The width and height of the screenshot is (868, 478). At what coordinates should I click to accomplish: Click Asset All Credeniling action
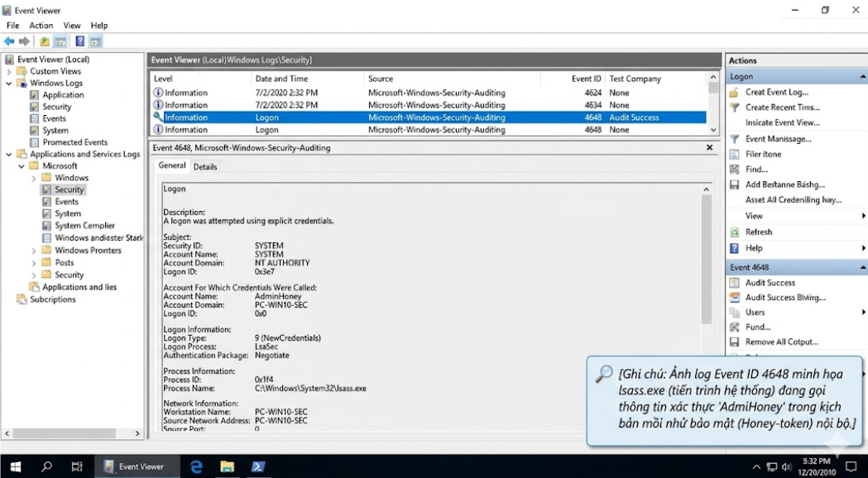point(794,200)
